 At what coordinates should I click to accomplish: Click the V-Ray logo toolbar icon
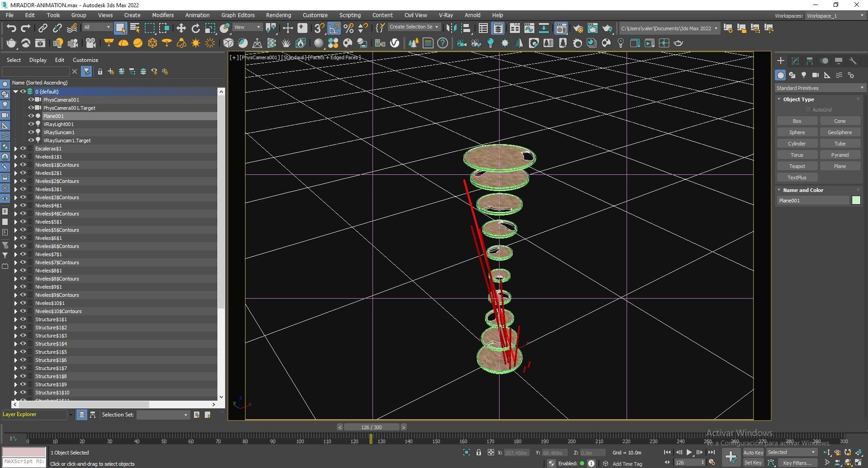[x=395, y=43]
